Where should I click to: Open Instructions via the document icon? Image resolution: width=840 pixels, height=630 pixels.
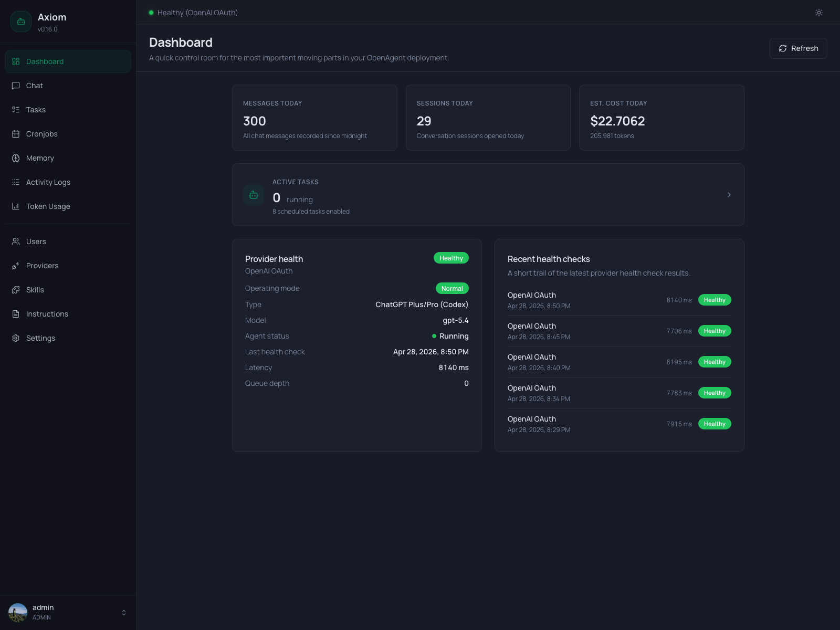(x=15, y=314)
